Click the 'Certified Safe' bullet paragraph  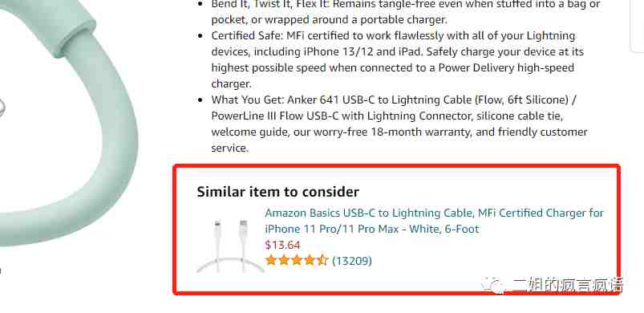398,59
